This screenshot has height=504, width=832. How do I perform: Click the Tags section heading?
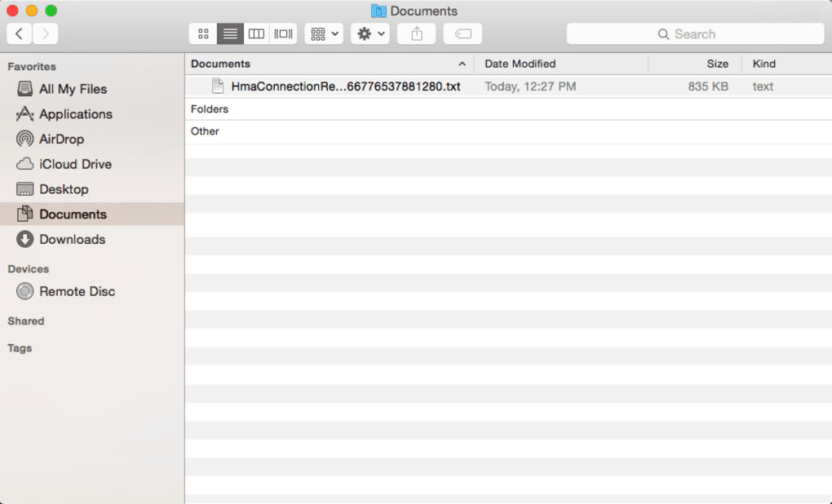(x=20, y=348)
